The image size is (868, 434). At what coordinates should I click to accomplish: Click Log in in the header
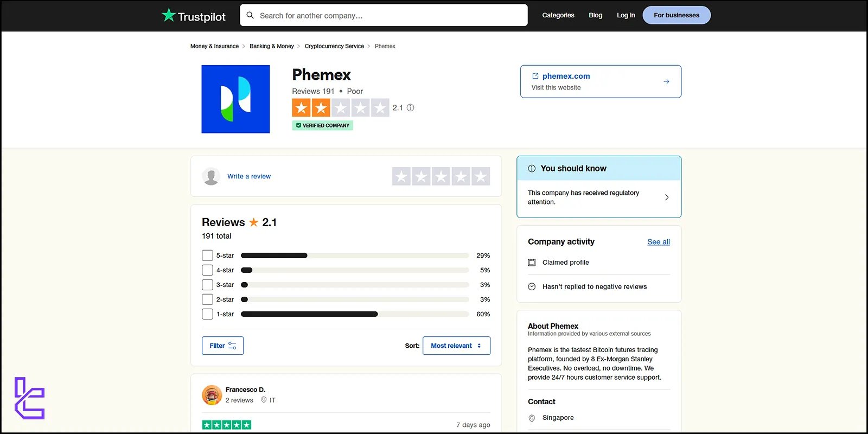626,15
